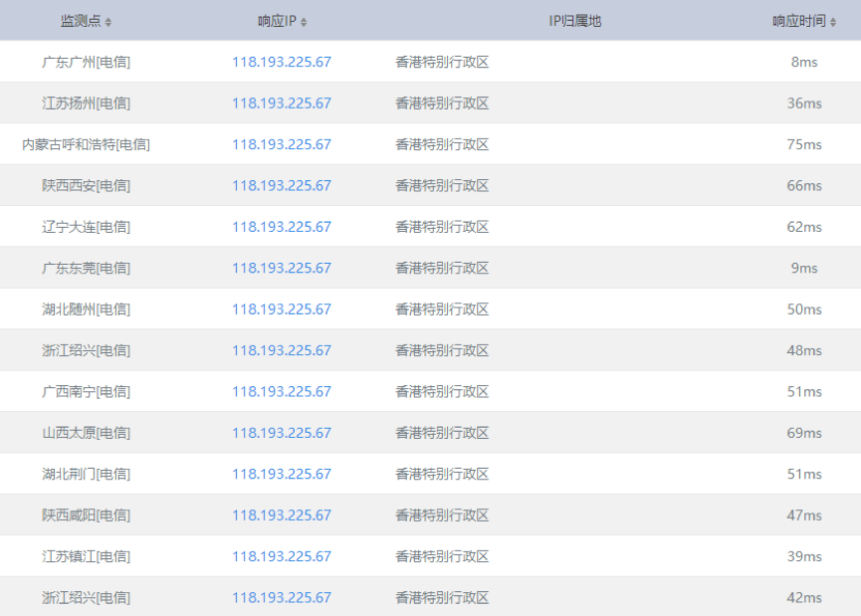Select 香港特别行政区 in the 山西太原 row
This screenshot has width=861, height=616.
tap(442, 433)
